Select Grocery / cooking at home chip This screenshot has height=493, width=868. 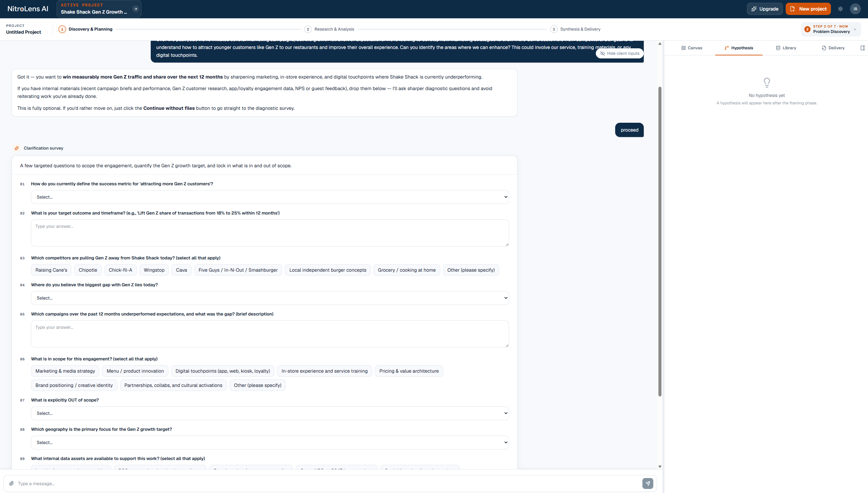[x=407, y=270]
